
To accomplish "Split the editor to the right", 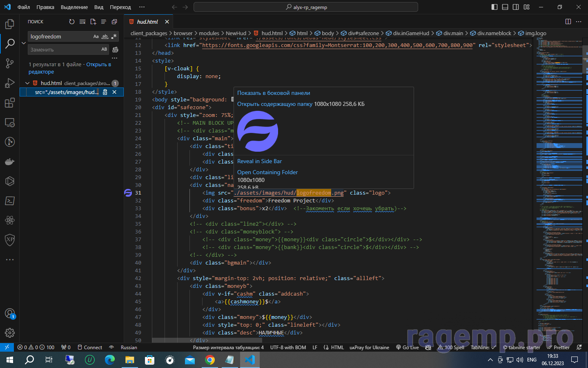I will coord(568,22).
